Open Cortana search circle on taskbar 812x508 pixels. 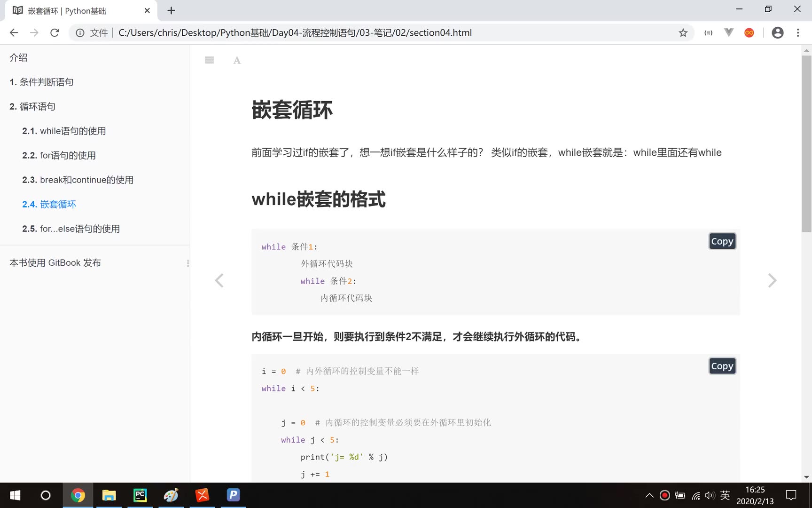(x=46, y=495)
